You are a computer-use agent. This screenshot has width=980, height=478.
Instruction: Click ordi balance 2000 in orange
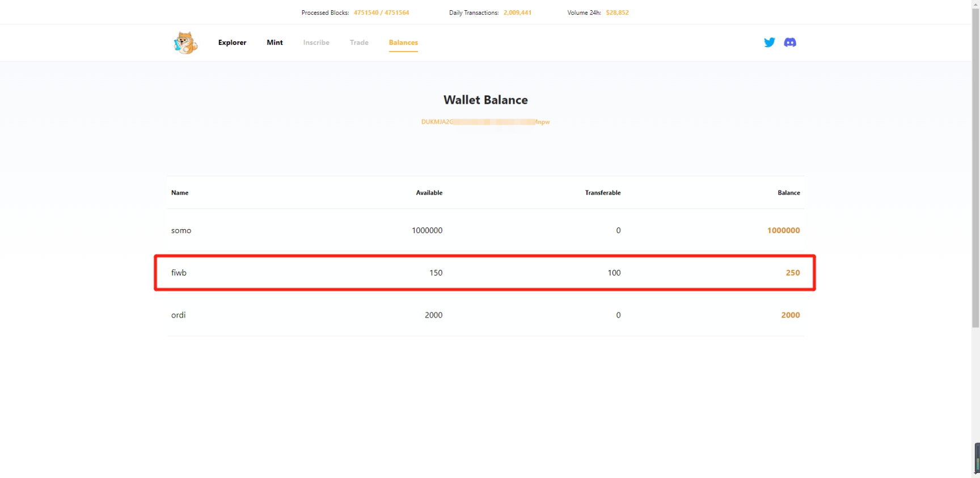[791, 315]
